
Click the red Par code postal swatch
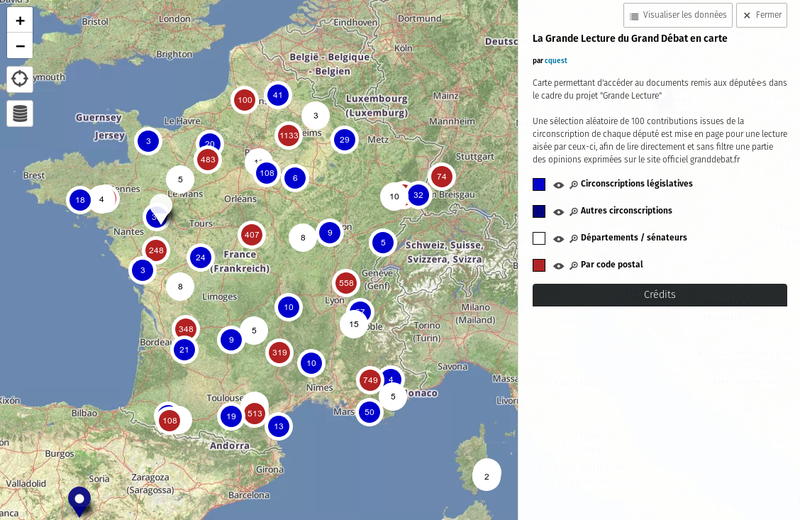pyautogui.click(x=539, y=265)
